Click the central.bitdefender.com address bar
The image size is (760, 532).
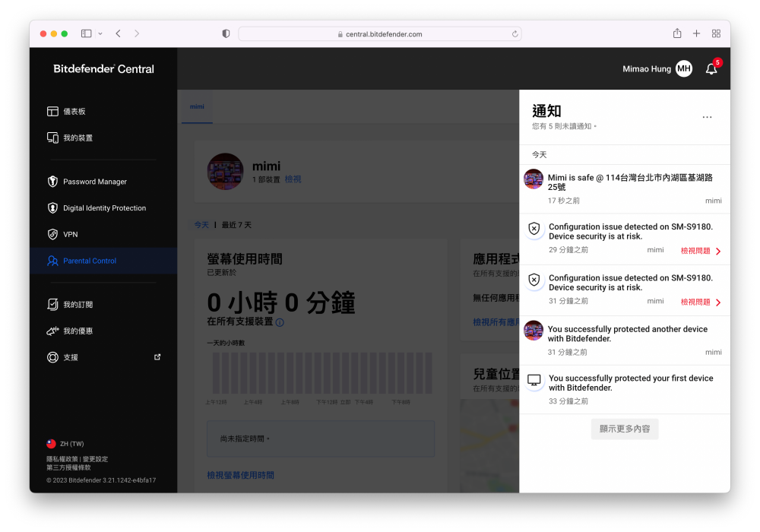380,34
